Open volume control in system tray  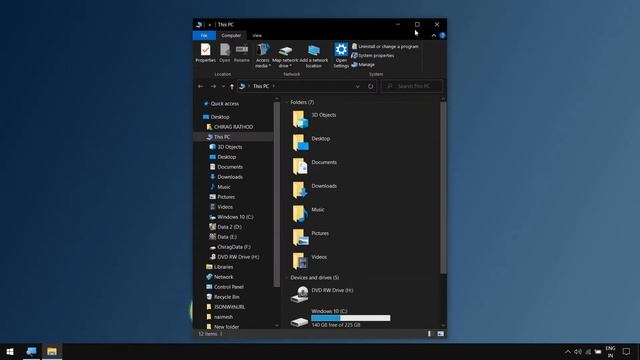[578, 351]
